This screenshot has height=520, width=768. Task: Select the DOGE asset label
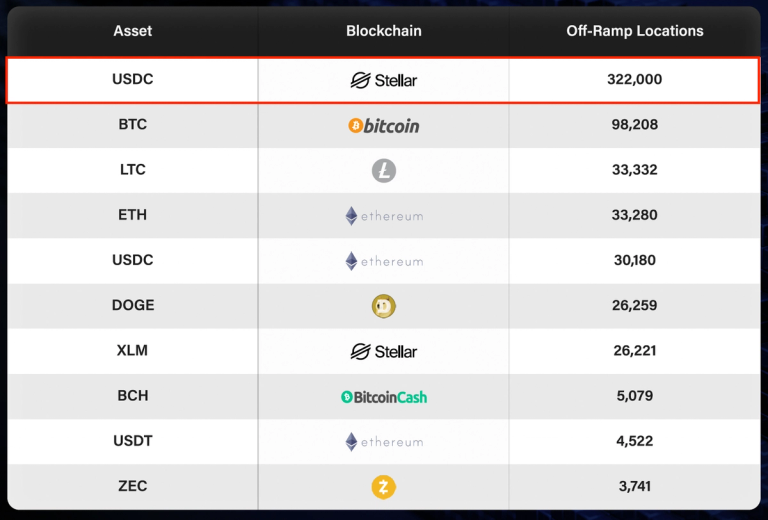[132, 306]
